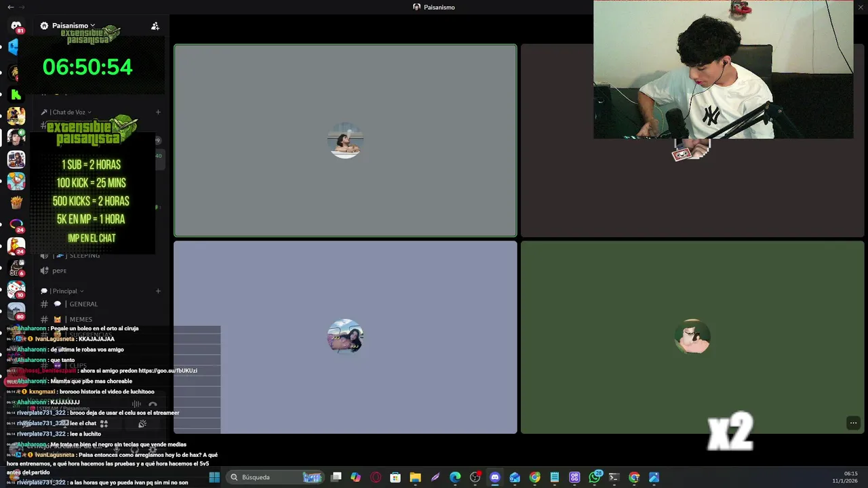Open the server icon with badge 10
The width and height of the screenshot is (868, 488).
[16, 289]
